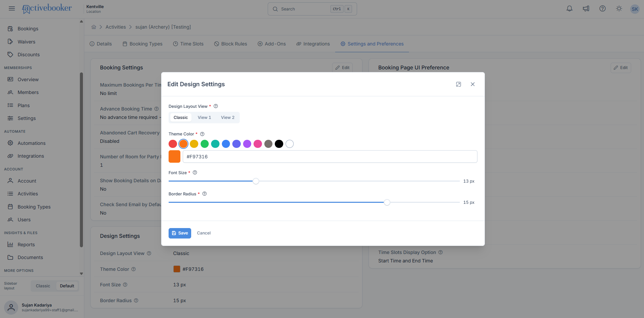Pick the orange theme color swatch
Viewport: 644px width, 318px height.
pos(183,144)
